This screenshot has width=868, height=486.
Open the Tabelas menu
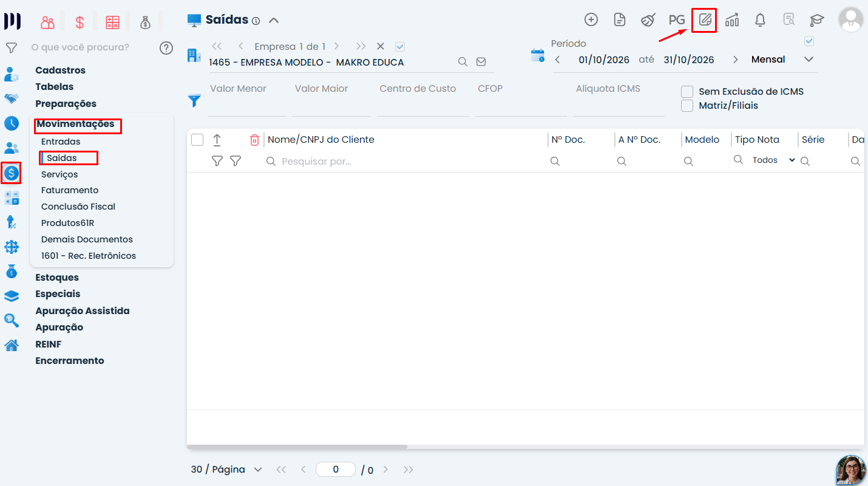[x=55, y=87]
